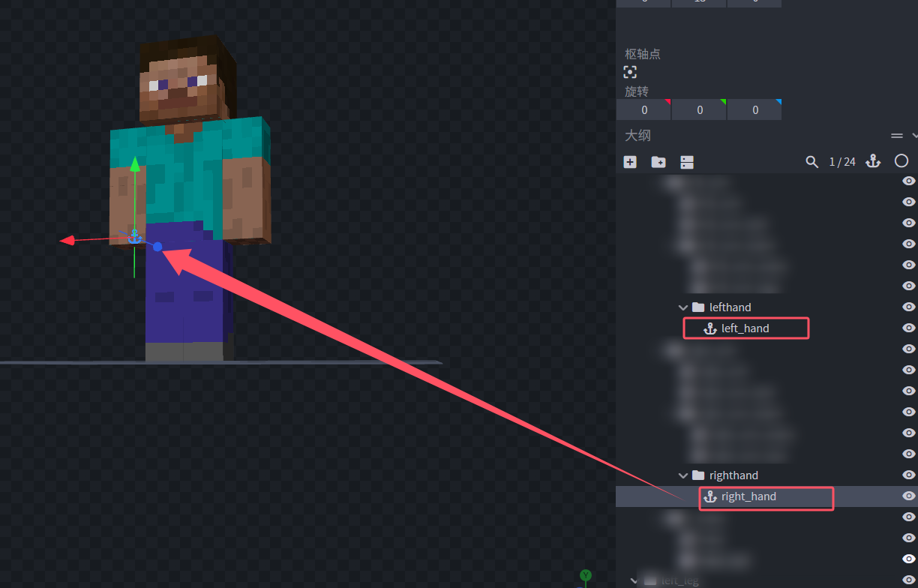Collapse the lefthand group

click(x=682, y=307)
